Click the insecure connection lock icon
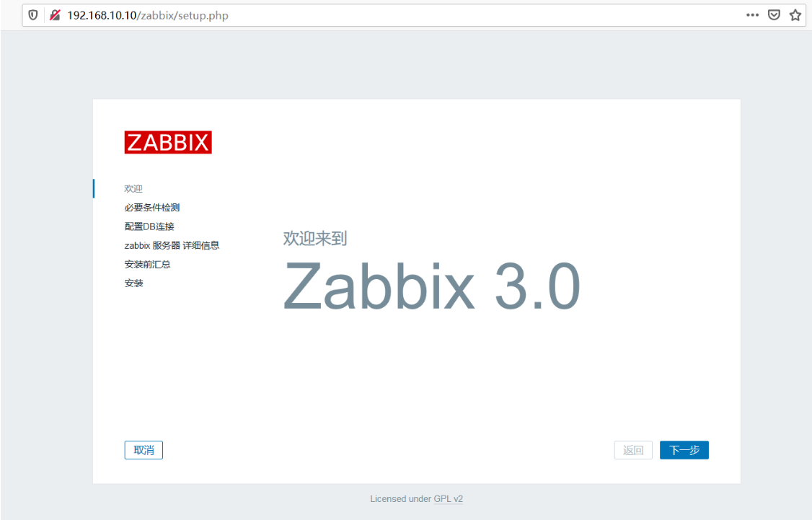Viewport: 812px width, 520px height. (55, 15)
